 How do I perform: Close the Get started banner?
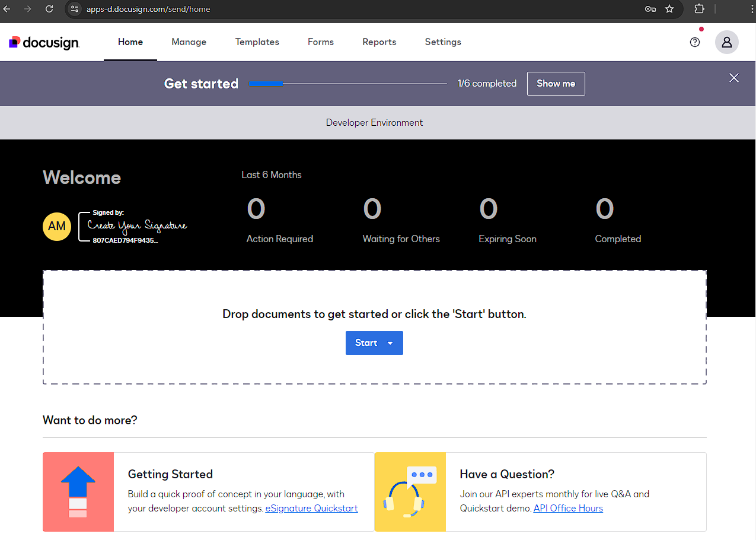pos(734,78)
